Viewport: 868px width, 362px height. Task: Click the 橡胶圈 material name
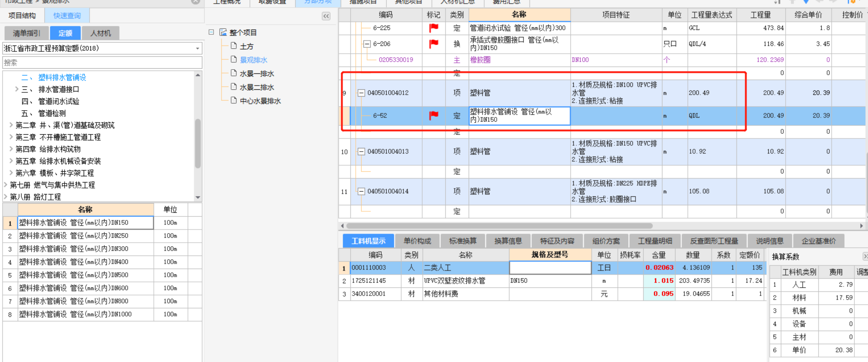point(480,60)
